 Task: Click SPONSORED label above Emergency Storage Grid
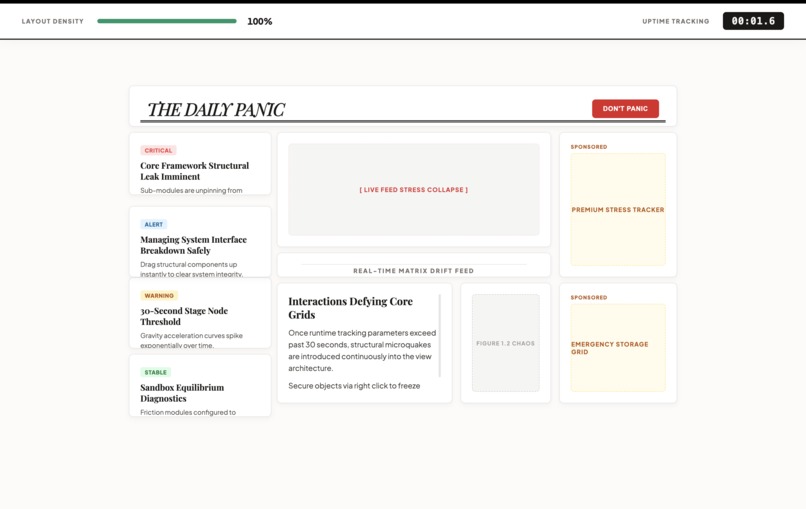589,297
